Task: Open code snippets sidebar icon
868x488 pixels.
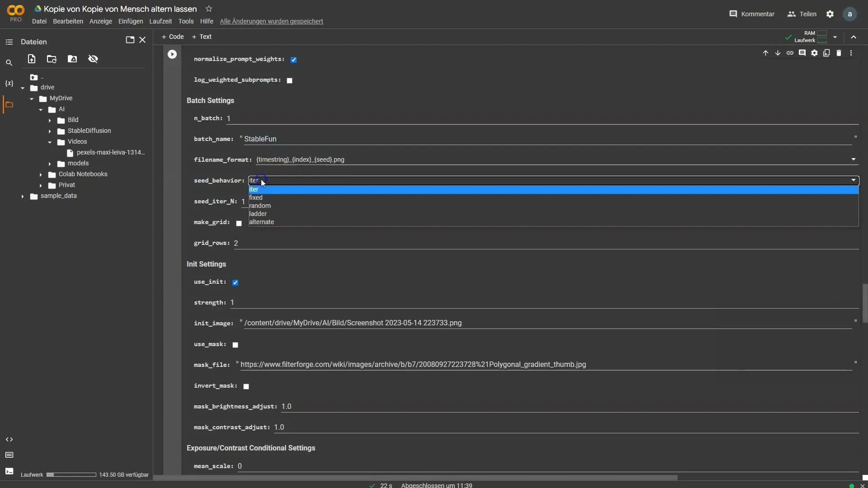Action: tap(9, 440)
